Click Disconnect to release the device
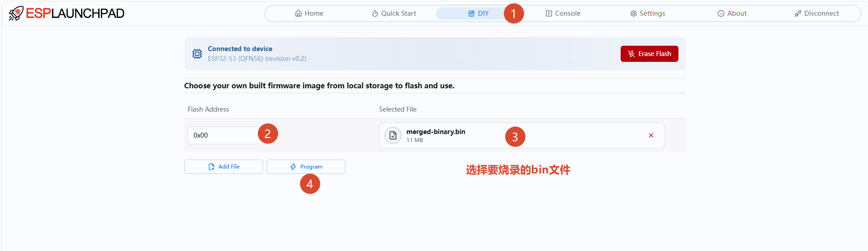Viewport: 868px width, 251px height. [x=816, y=13]
